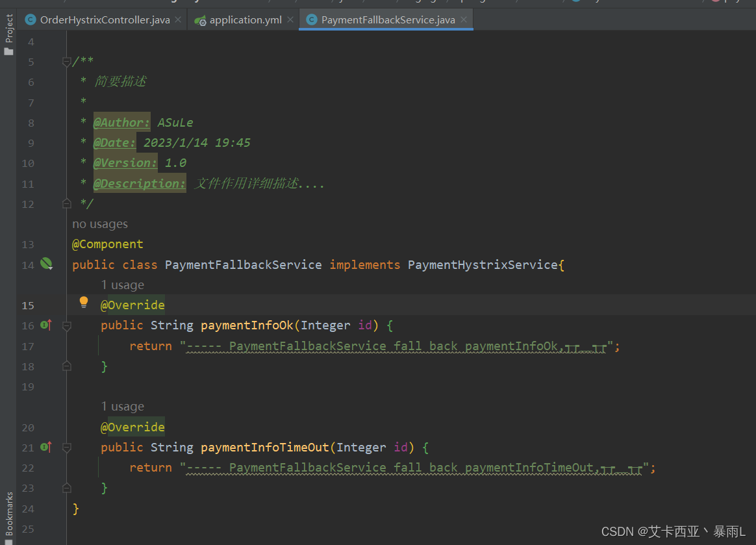This screenshot has width=756, height=545.
Task: Click line number 19 in the gutter
Action: point(28,387)
